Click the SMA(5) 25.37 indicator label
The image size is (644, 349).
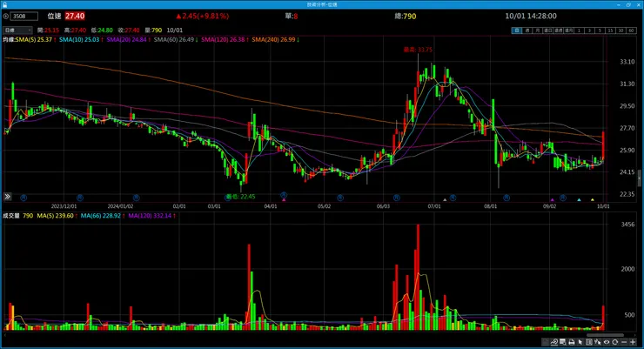[36, 40]
